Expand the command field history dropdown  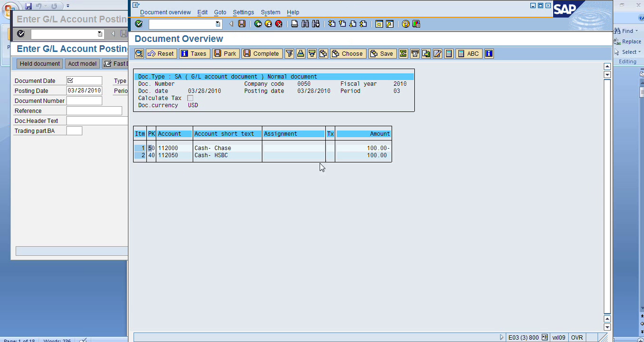pyautogui.click(x=218, y=24)
